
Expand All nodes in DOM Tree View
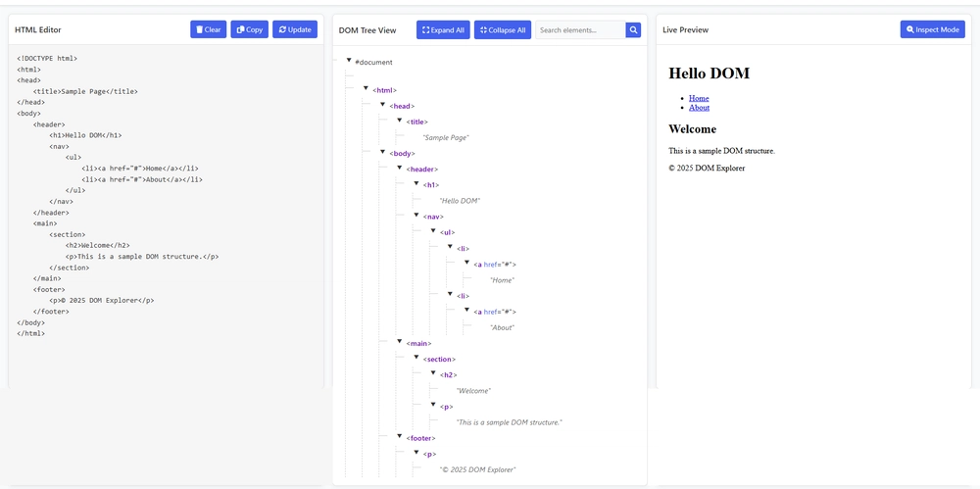tap(443, 30)
